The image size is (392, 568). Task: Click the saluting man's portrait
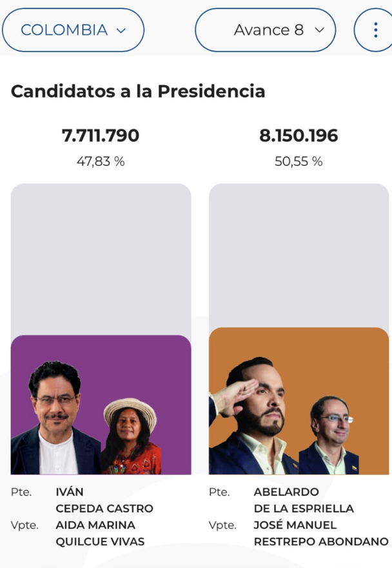(253, 416)
